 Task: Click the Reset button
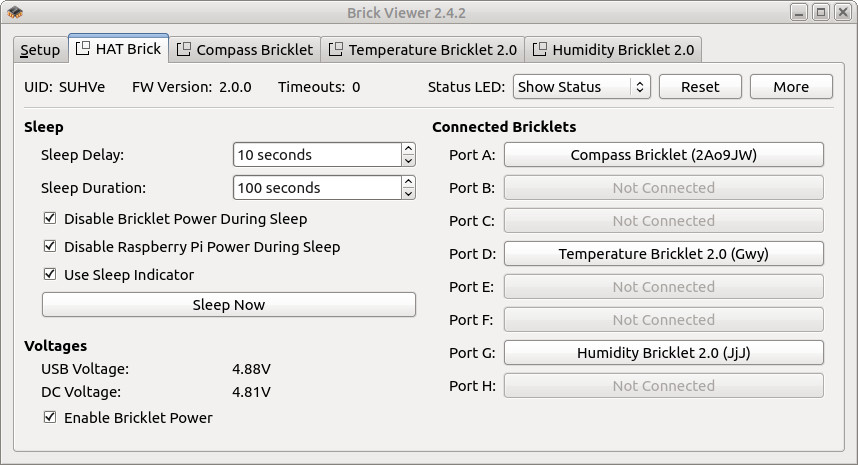700,87
